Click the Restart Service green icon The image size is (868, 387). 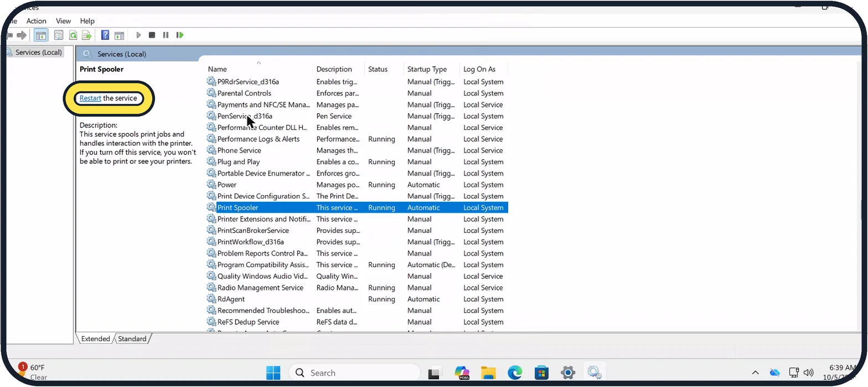point(180,35)
